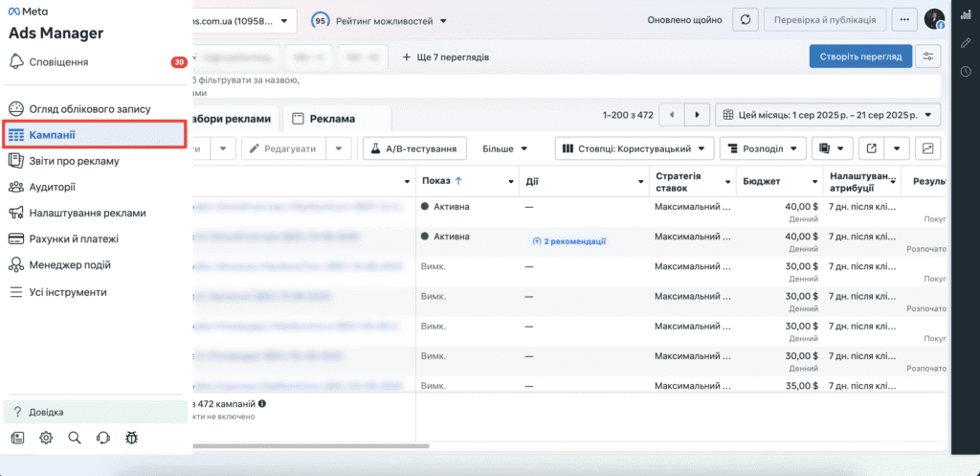Open the clock history icon in right rail
The width and height of the screenshot is (980, 476).
[x=966, y=71]
